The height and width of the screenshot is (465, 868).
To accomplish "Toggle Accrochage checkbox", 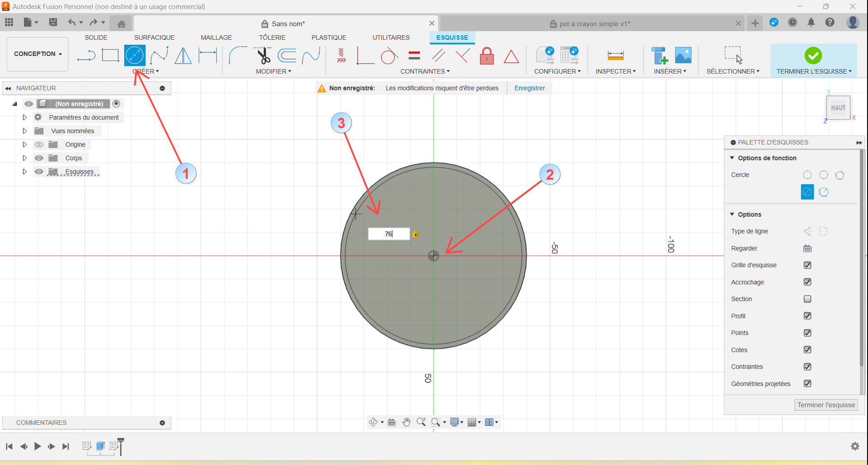I will tap(807, 282).
